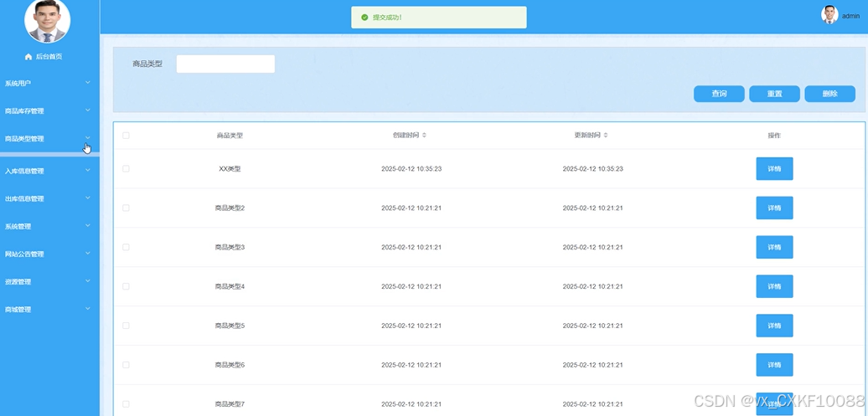Check the box for the 商品类型7 row
Viewport: 868px width, 416px height.
(126, 404)
